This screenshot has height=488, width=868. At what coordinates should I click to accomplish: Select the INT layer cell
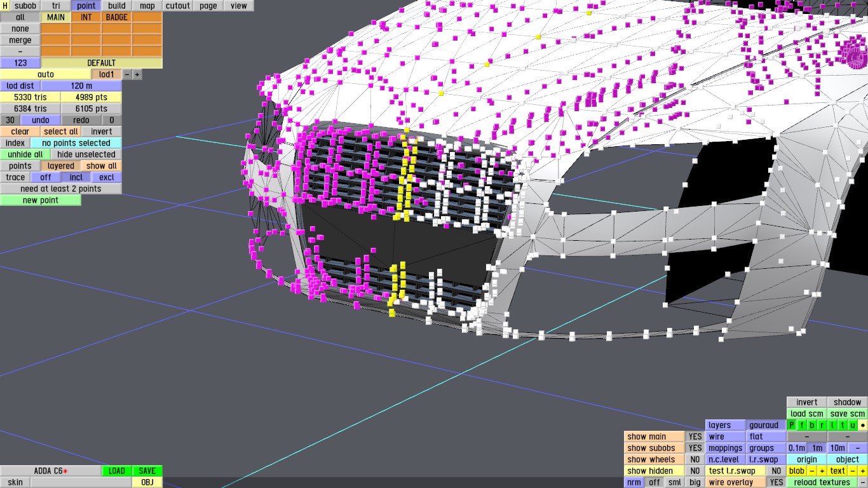pyautogui.click(x=86, y=17)
